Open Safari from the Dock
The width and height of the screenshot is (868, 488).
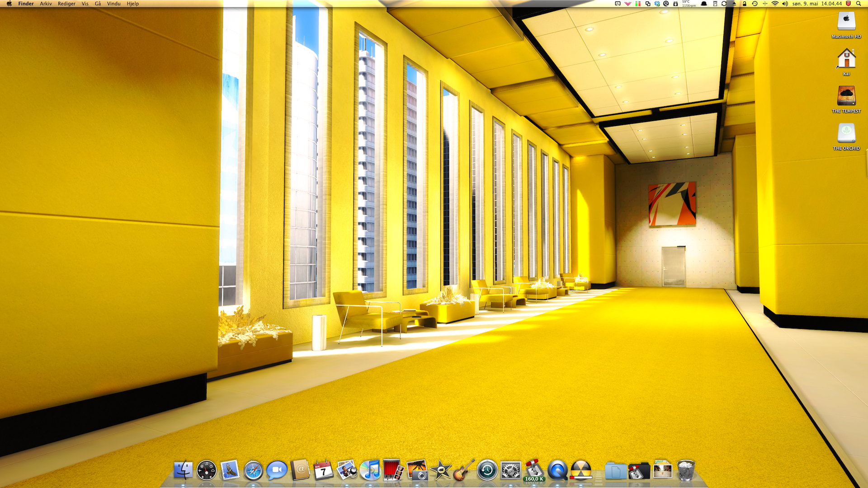pos(253,471)
